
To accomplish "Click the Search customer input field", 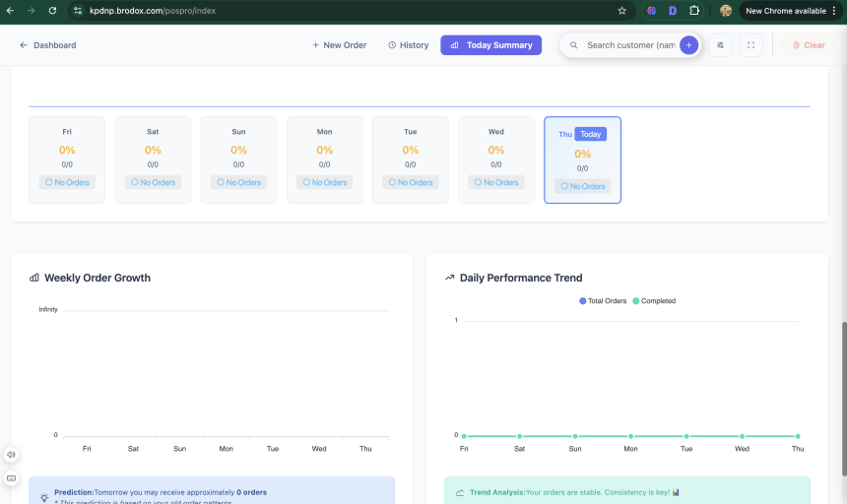I will click(630, 45).
